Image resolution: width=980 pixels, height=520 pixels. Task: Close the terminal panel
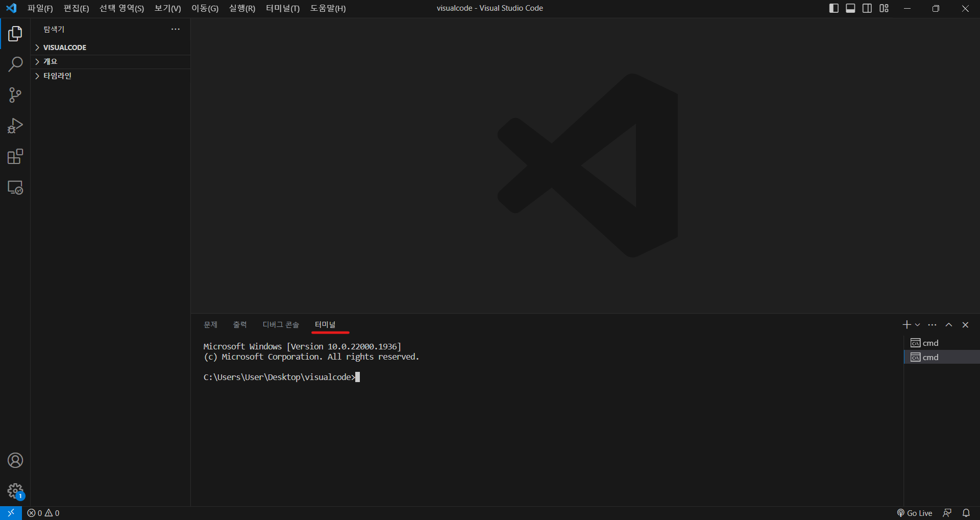965,324
